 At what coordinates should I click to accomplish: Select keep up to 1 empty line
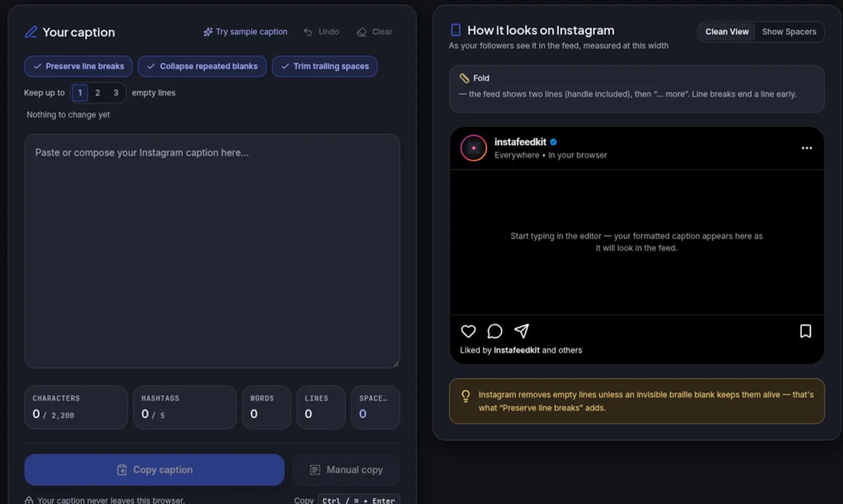pyautogui.click(x=80, y=93)
